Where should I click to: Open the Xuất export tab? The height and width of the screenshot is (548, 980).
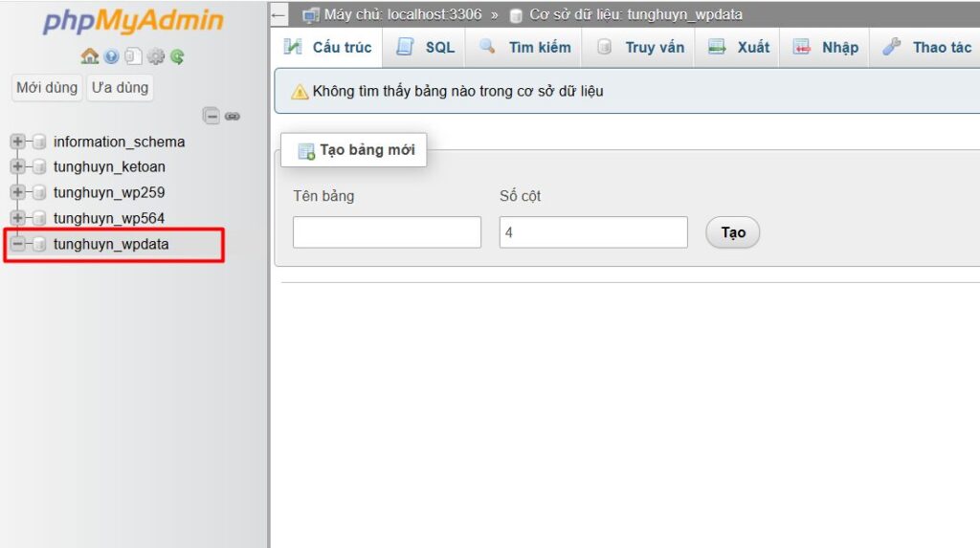click(x=738, y=48)
